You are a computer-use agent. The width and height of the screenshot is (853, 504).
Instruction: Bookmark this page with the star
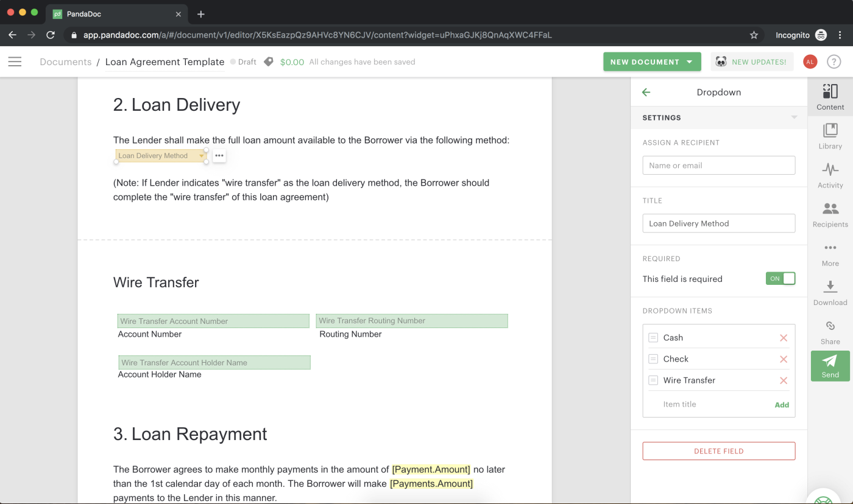coord(754,35)
